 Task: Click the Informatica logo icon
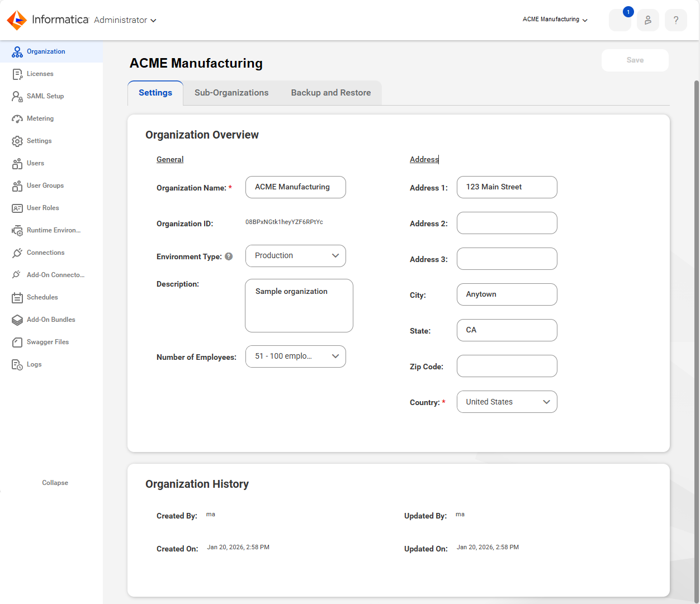coord(17,20)
